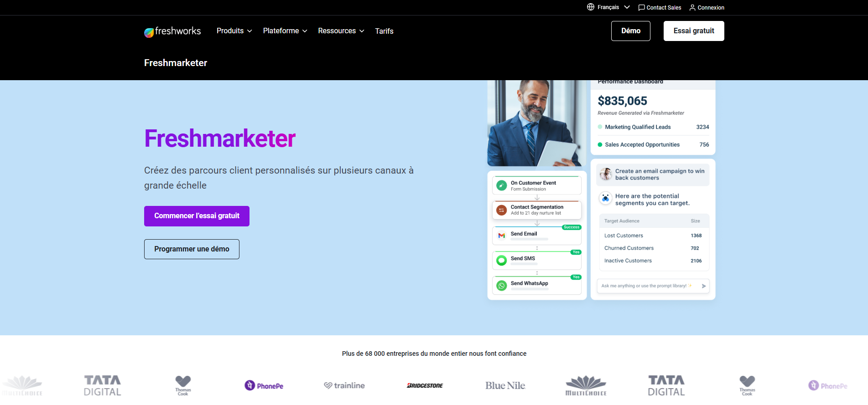Image resolution: width=868 pixels, height=405 pixels.
Task: Click the Send Email workflow step label
Action: pyautogui.click(x=524, y=234)
